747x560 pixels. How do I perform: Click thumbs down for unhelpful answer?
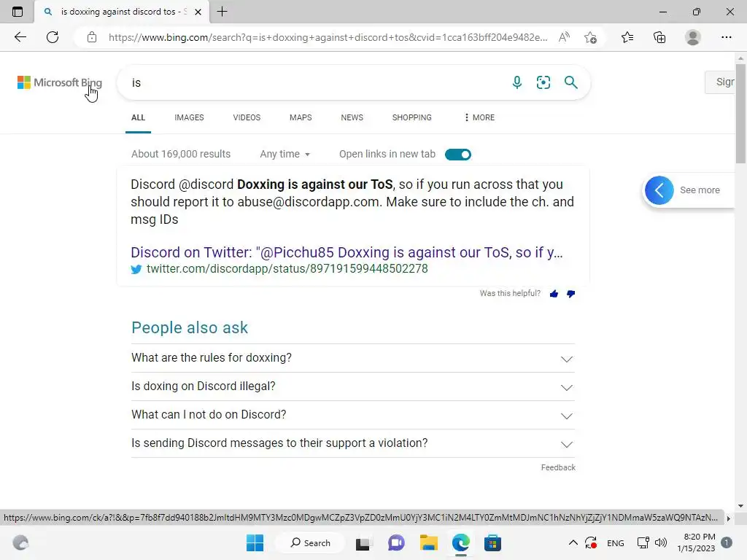point(570,294)
